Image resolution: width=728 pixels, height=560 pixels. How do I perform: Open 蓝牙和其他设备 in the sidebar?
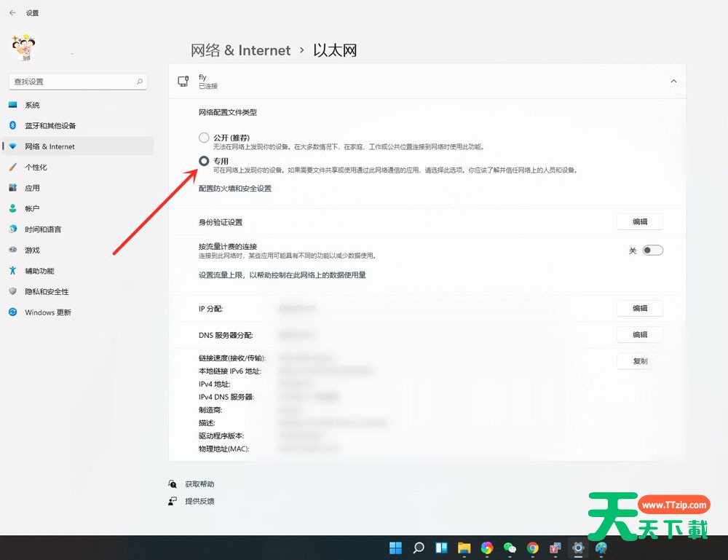pos(50,125)
